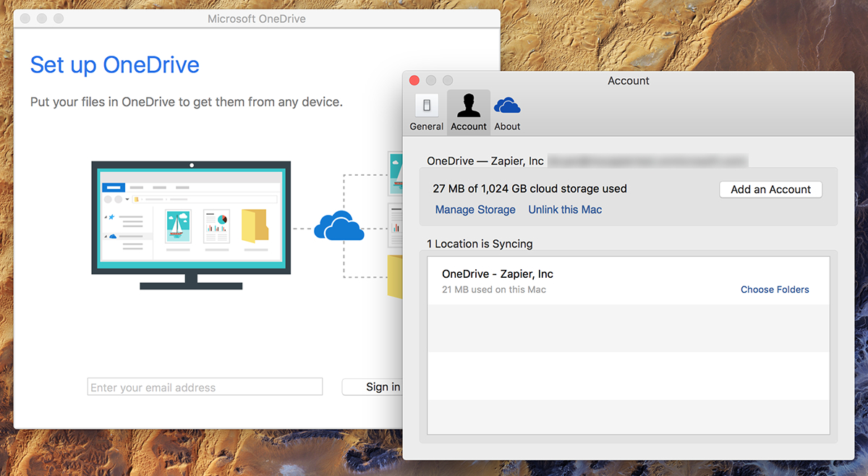Select the OneDrive - Zapier, Inc sync row
This screenshot has height=476, width=868.
579,281
